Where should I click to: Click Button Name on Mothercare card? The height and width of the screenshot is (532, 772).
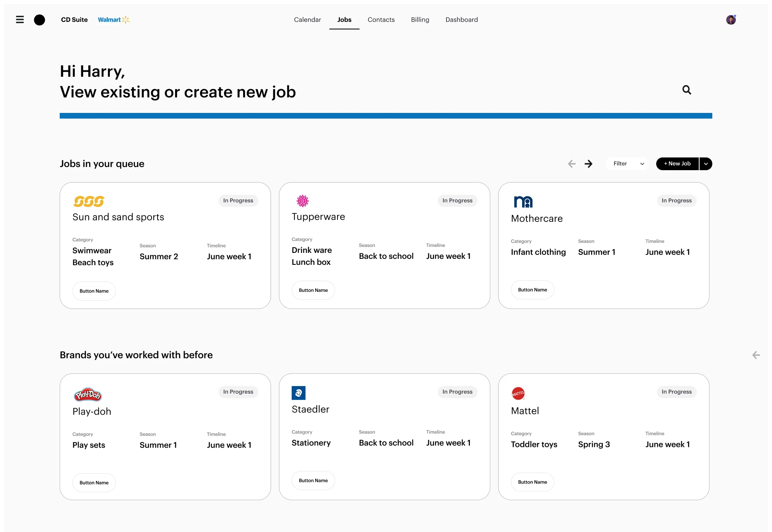click(532, 290)
